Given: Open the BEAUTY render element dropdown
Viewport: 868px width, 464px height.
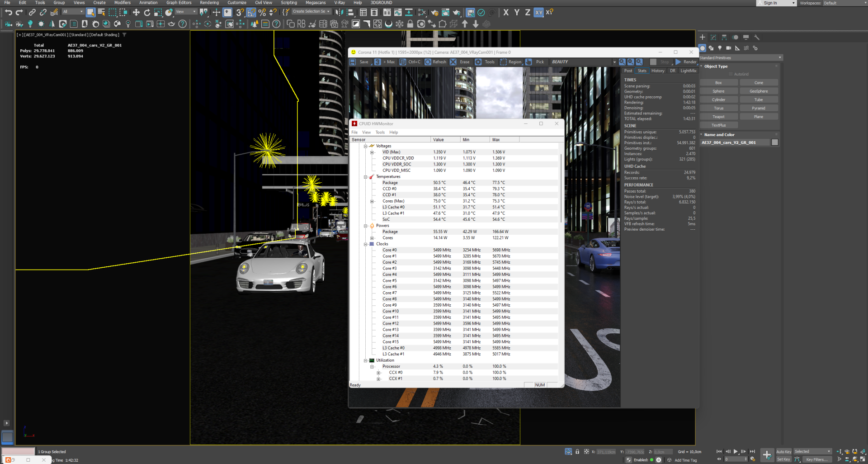Looking at the screenshot, I should 583,62.
